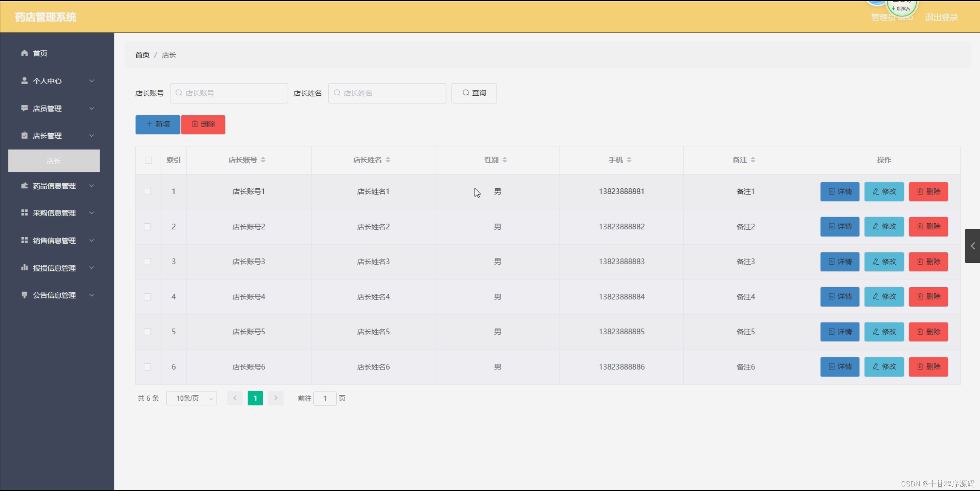Click the blue 新增 button
The height and width of the screenshot is (491, 980).
157,124
